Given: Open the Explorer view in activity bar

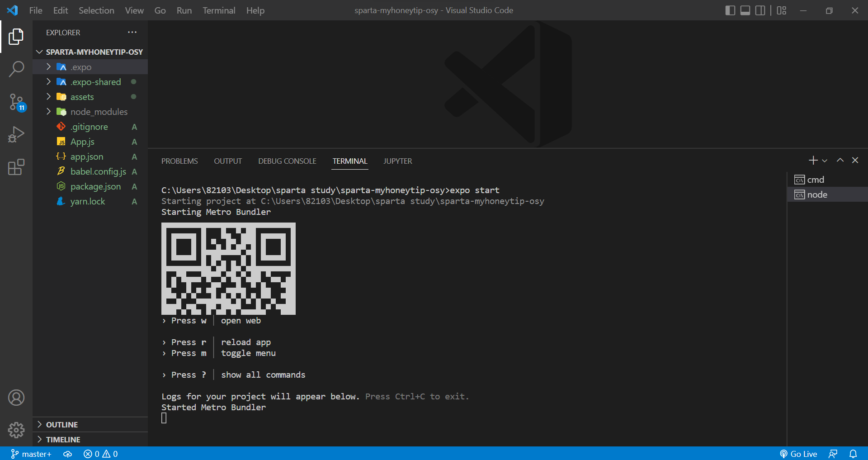Looking at the screenshot, I should tap(16, 37).
